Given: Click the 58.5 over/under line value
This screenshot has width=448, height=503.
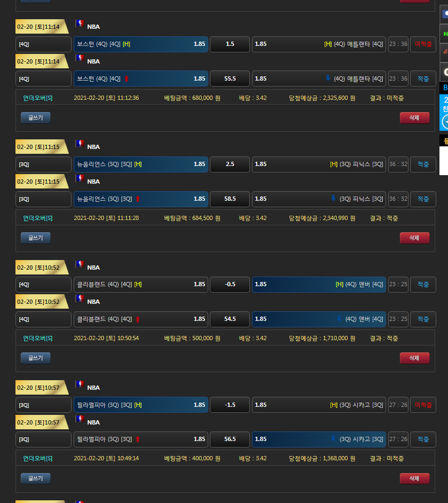Looking at the screenshot, I should coord(230,199).
